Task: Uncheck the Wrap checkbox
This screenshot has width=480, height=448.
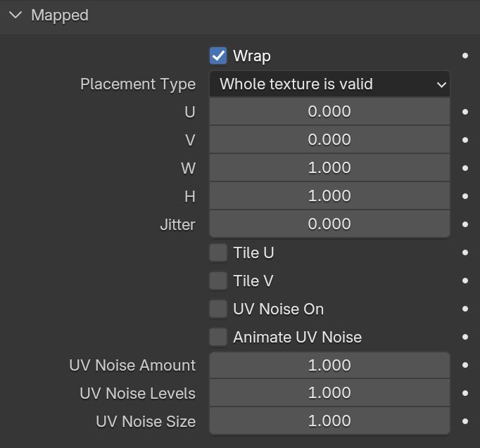Action: [218, 56]
